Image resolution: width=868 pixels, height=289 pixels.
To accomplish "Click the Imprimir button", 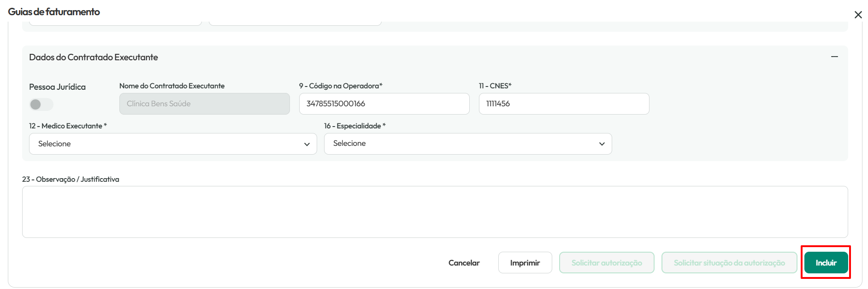I will [525, 263].
